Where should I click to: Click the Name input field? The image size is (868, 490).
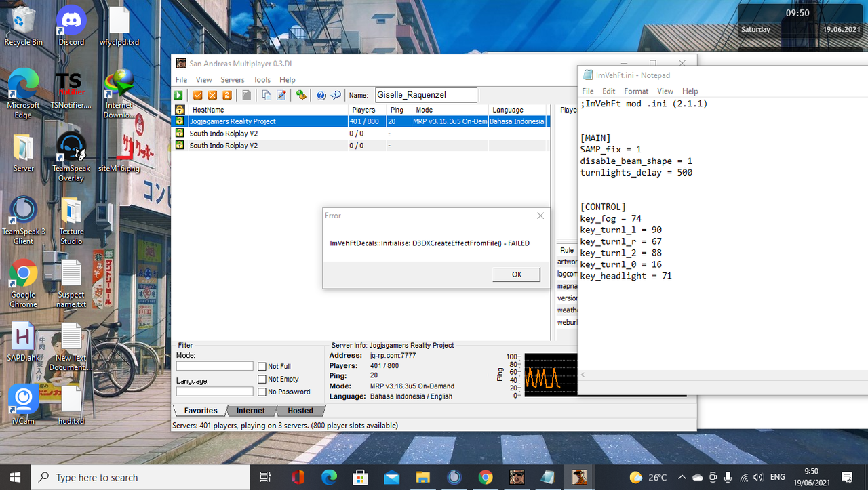(x=426, y=96)
